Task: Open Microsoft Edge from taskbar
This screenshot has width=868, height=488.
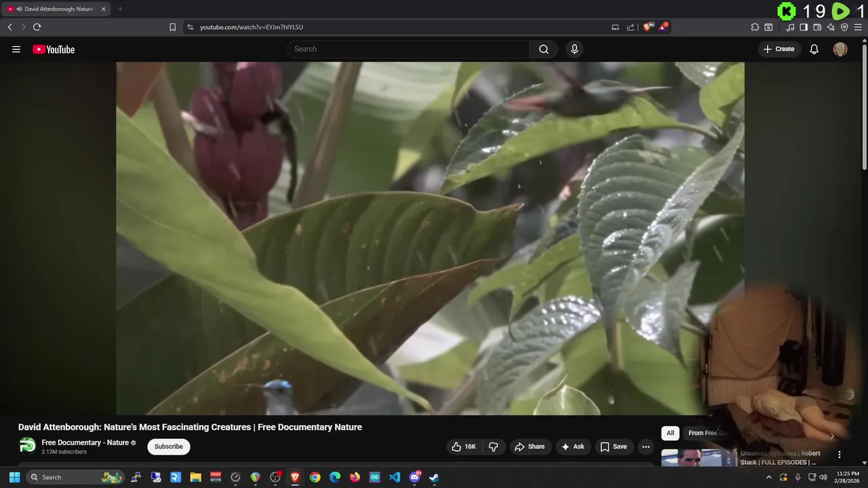Action: [x=335, y=477]
